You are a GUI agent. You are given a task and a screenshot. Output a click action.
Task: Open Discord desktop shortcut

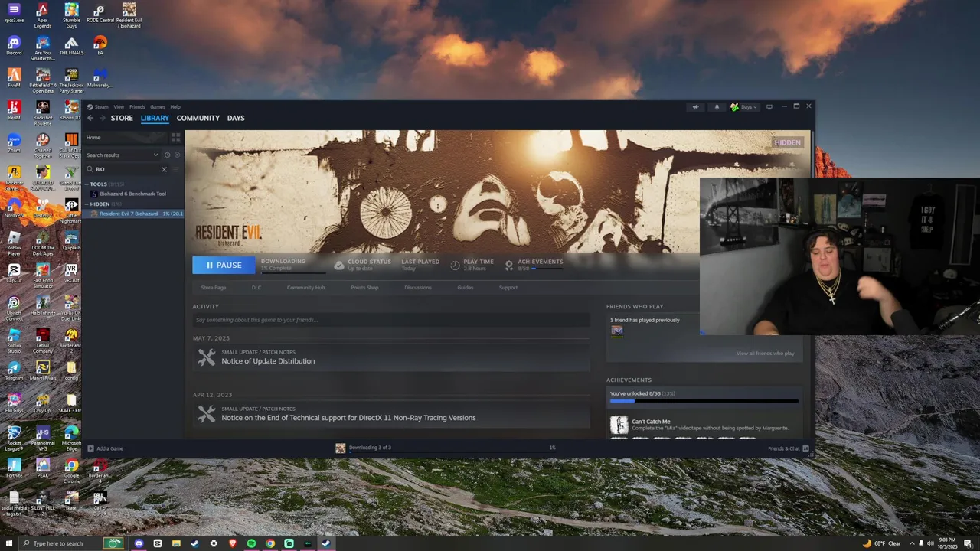tap(14, 45)
